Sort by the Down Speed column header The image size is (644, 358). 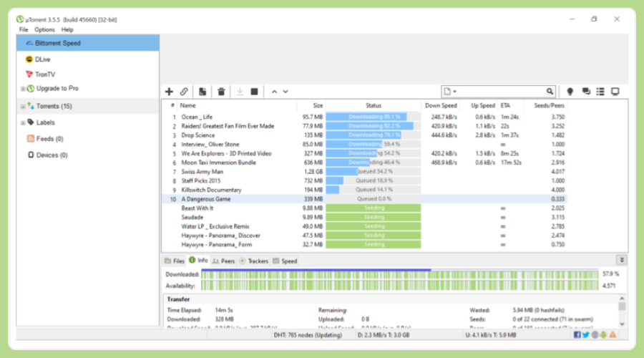[x=440, y=106]
